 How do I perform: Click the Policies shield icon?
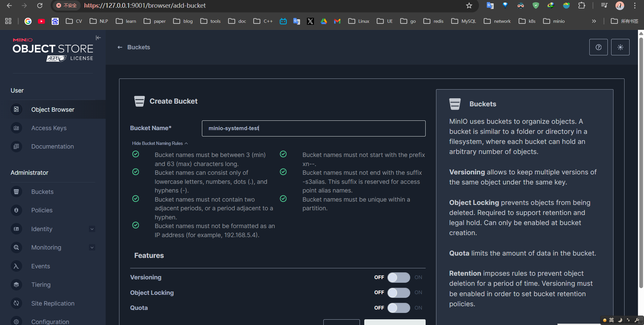(16, 210)
